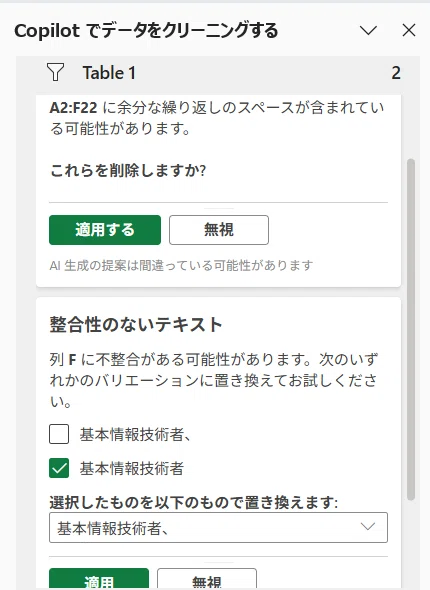
Task: Click the A2:F22 range reference text
Action: coord(73,108)
